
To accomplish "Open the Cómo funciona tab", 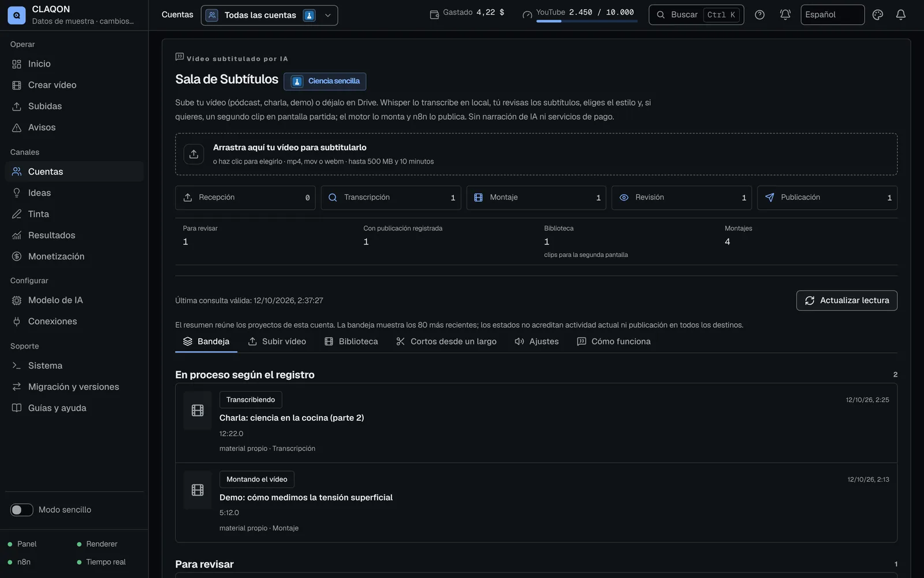I will point(614,342).
